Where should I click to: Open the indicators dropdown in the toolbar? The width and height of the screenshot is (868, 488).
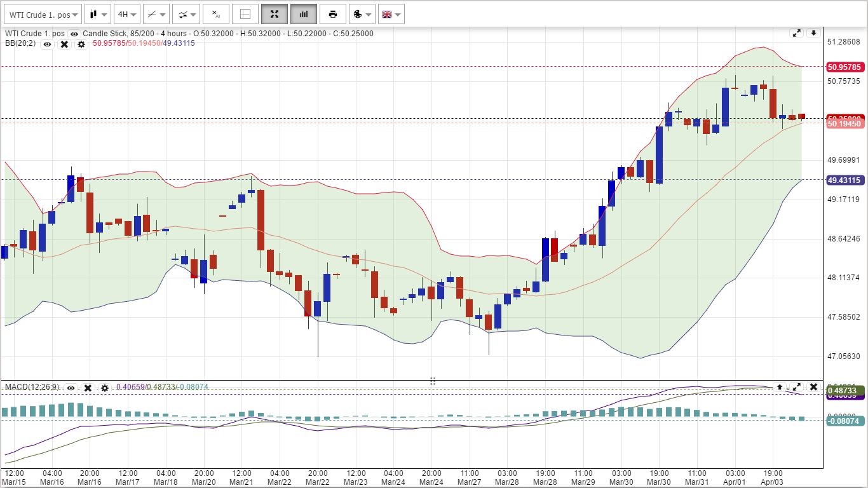(186, 14)
